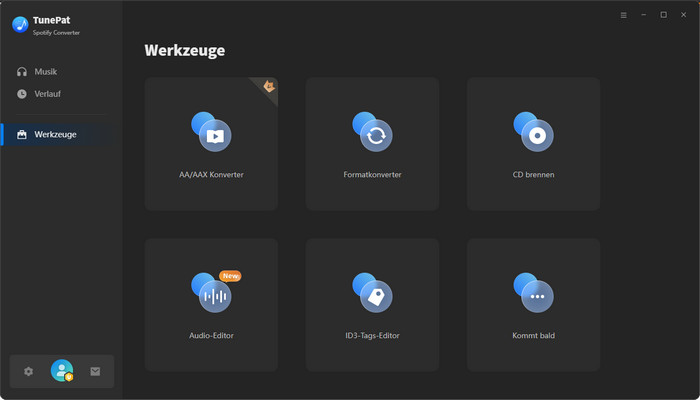Maximize the TunePat window
700x400 pixels.
[x=663, y=15]
